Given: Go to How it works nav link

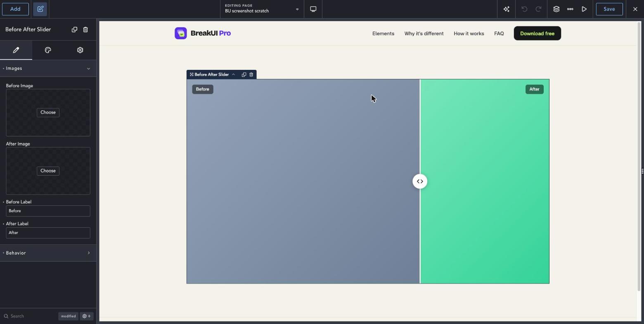Looking at the screenshot, I should [469, 33].
